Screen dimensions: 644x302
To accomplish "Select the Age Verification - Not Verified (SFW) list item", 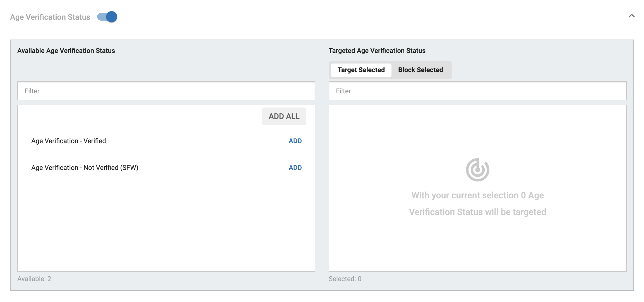I will point(85,167).
